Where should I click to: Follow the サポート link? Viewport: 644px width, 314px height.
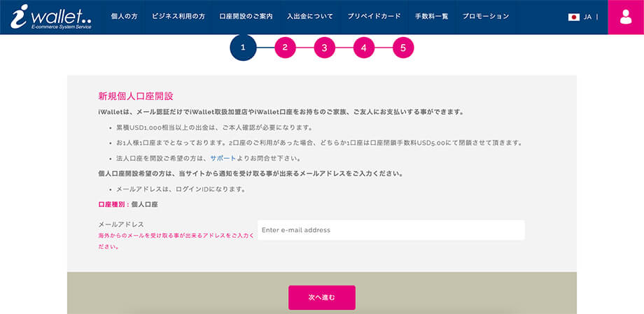[223, 158]
